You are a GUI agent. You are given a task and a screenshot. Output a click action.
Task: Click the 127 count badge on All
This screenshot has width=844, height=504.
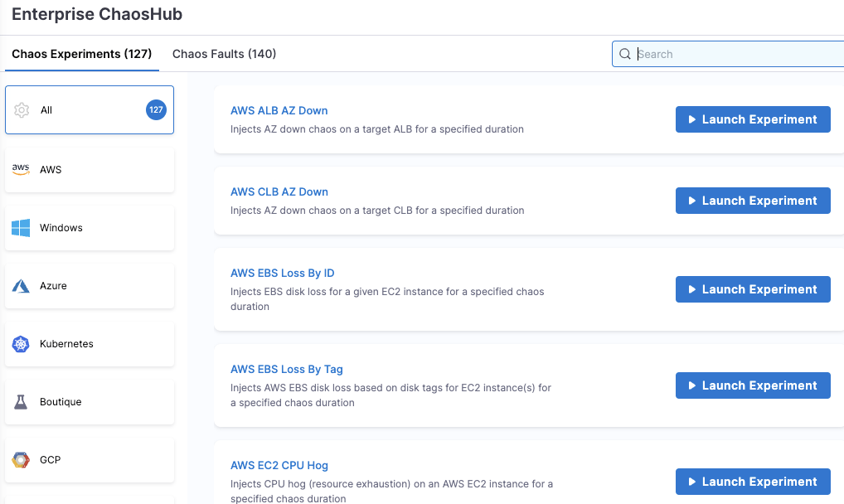point(156,110)
